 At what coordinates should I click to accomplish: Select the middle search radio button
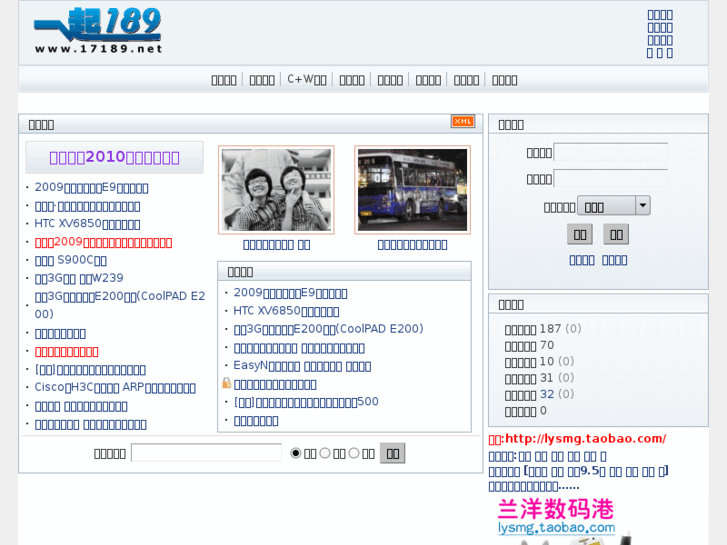tap(325, 453)
